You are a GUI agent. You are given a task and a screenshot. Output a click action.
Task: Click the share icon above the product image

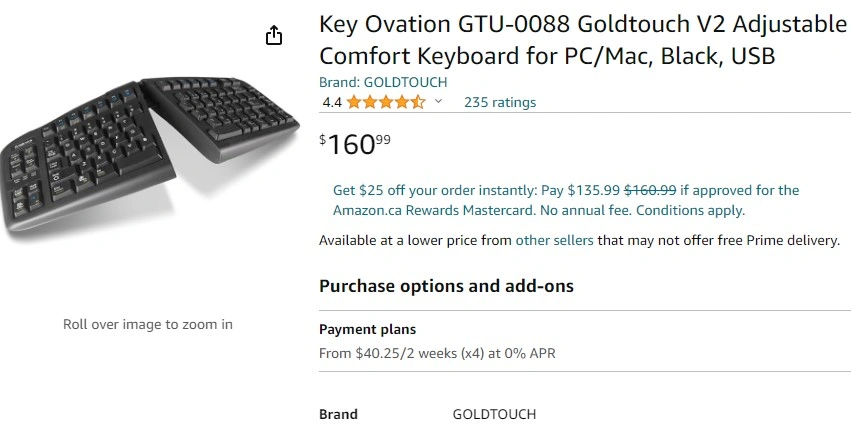click(x=274, y=36)
